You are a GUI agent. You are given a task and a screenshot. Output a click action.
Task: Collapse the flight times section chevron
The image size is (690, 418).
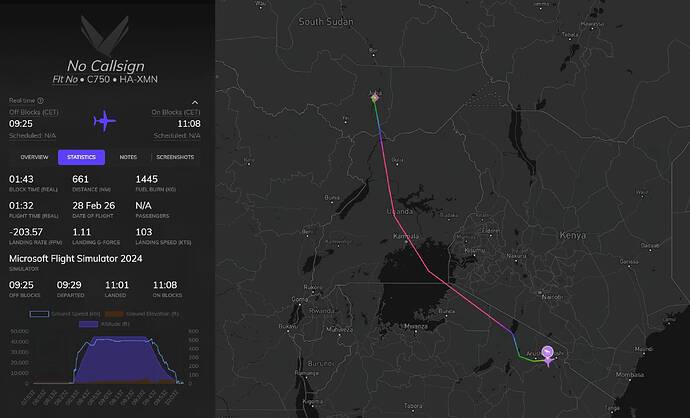click(x=196, y=101)
